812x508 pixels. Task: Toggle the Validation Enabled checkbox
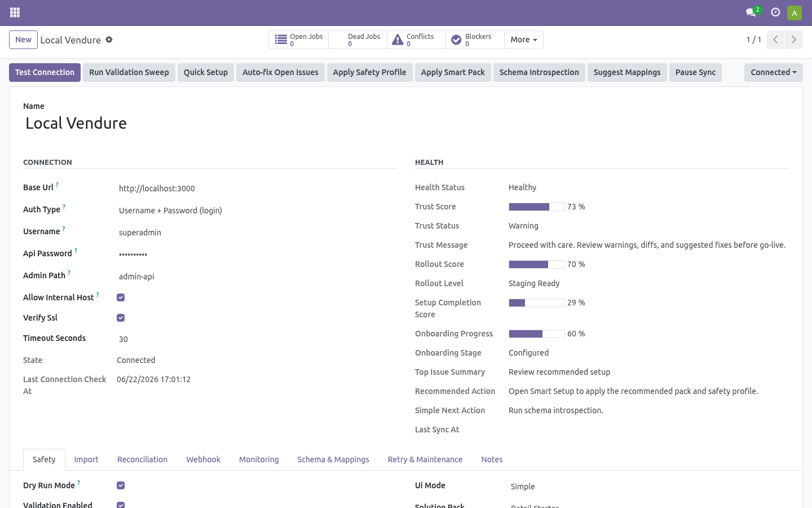coord(121,505)
